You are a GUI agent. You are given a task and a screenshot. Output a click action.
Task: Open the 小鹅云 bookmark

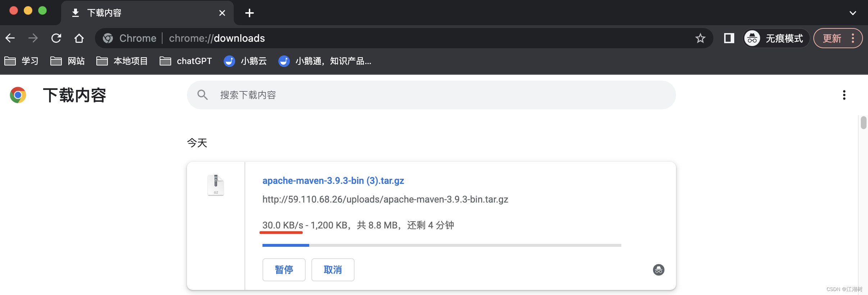point(245,61)
